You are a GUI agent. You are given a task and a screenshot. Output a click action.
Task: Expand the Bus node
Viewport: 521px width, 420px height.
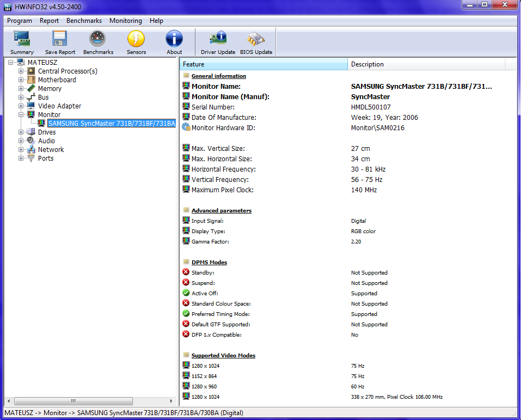21,97
